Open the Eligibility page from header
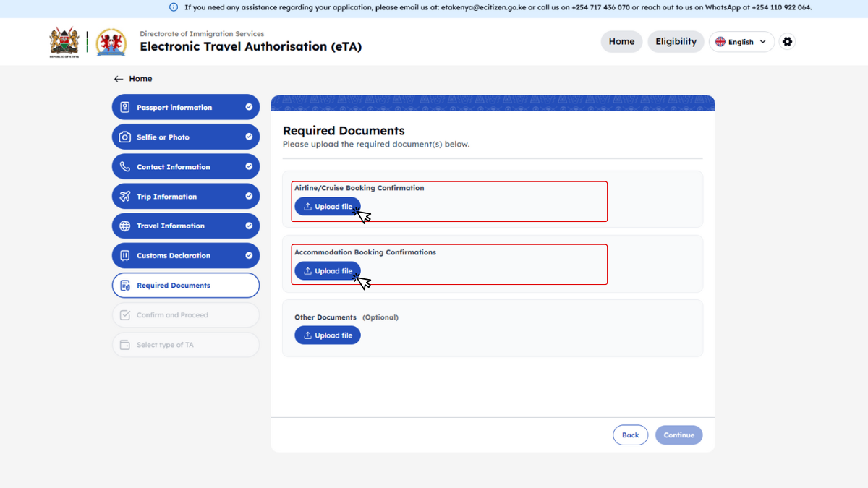The width and height of the screenshot is (868, 488). point(676,42)
